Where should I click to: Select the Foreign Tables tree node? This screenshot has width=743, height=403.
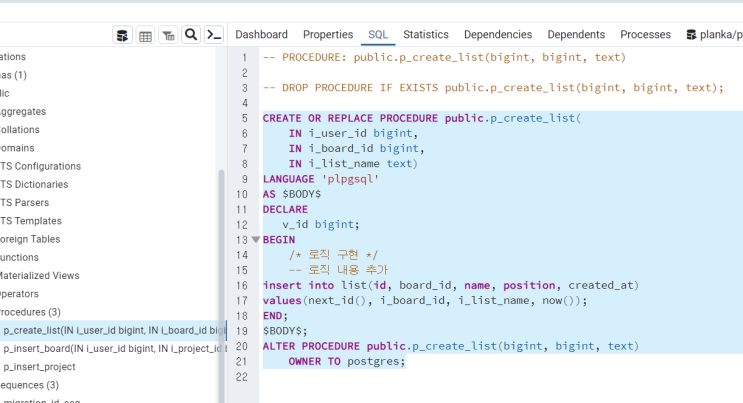(x=30, y=239)
